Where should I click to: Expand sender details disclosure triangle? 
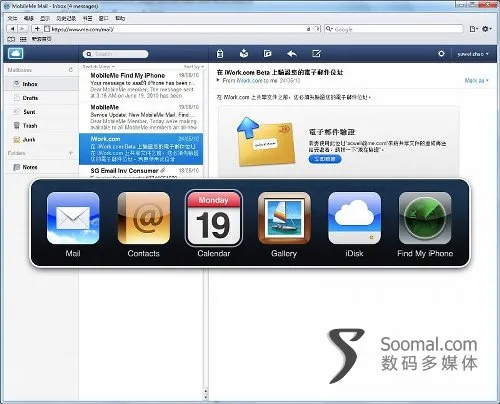coord(218,80)
